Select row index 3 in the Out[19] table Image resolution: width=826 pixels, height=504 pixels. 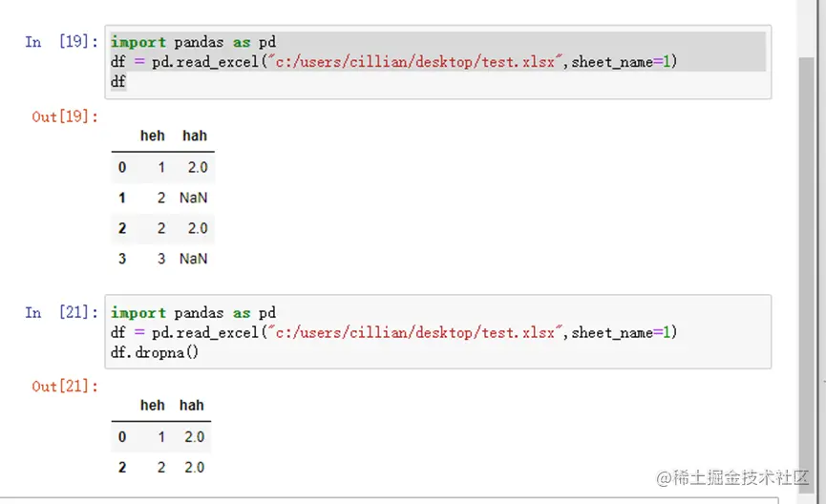pyautogui.click(x=122, y=259)
